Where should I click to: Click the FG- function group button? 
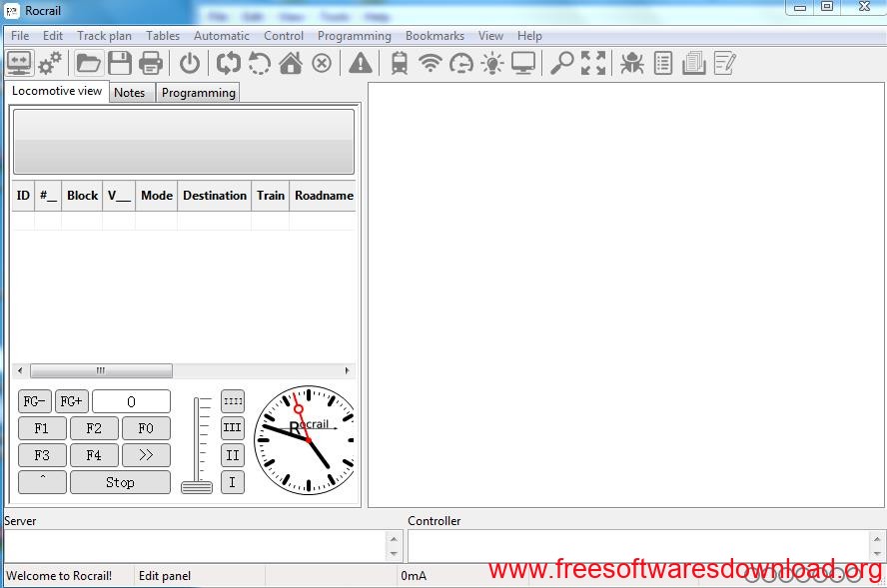tap(35, 401)
